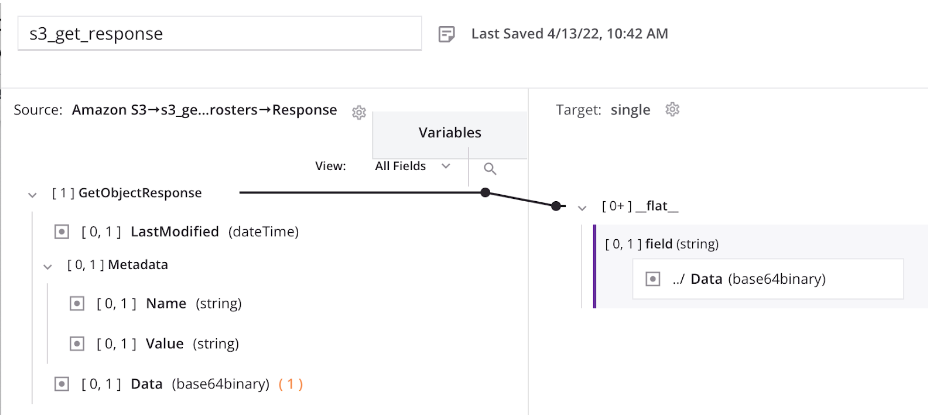Collapse the GetObjectResponse node
Viewport: 931px width, 415px height.
tap(33, 194)
